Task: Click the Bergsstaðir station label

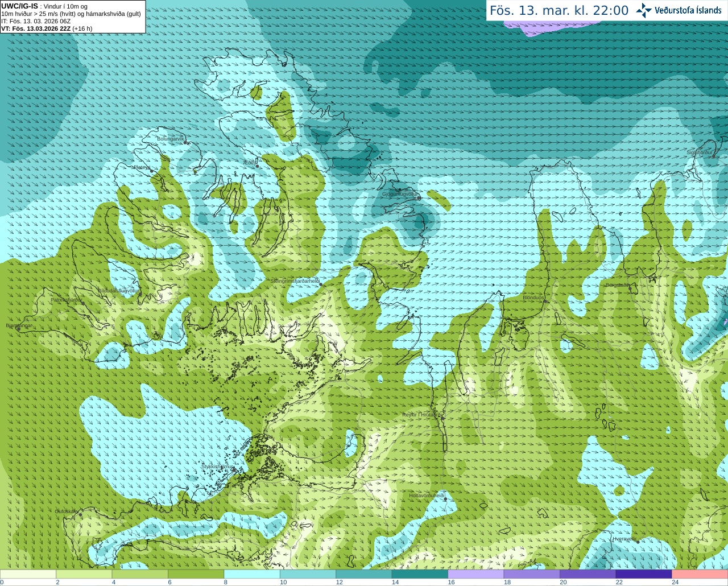Action: [618, 285]
